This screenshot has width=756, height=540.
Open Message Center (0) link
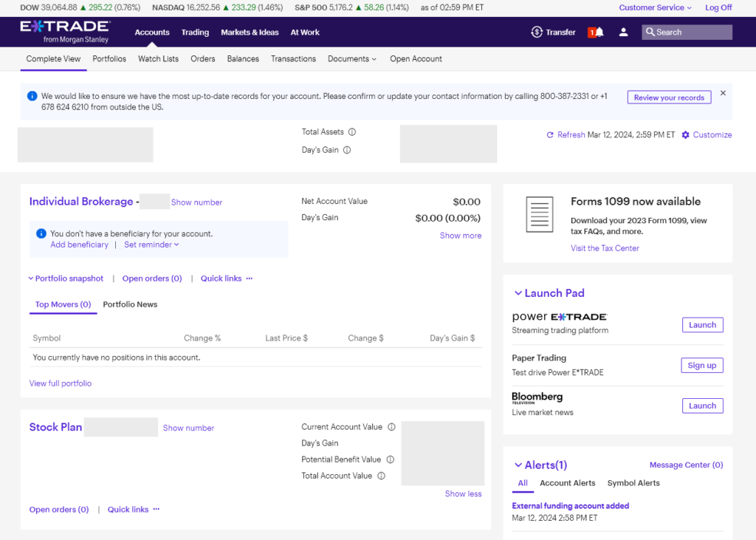[686, 465]
